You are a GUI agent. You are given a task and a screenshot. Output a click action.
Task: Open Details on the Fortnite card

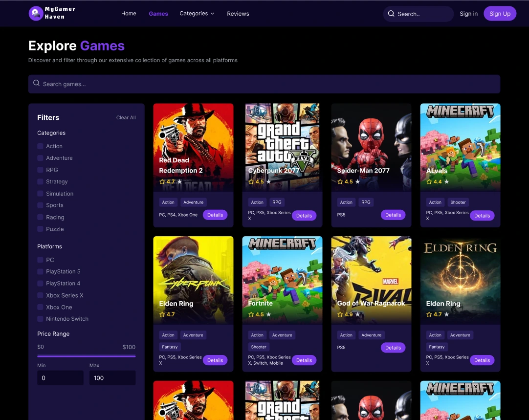[x=304, y=360]
